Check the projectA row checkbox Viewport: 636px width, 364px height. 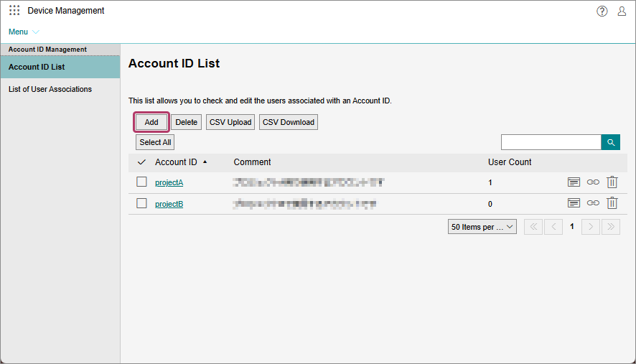point(142,182)
